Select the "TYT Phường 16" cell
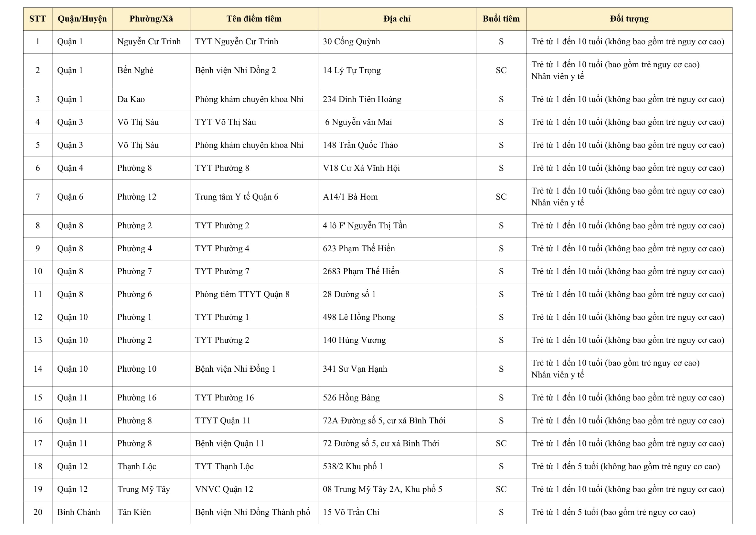Screen dimensions: 756x535 pos(224,398)
